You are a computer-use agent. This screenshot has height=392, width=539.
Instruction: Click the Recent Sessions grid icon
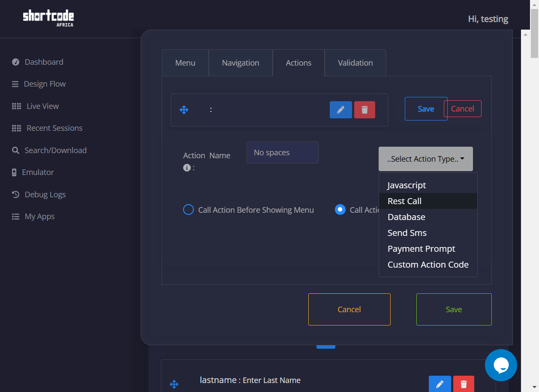click(x=16, y=128)
